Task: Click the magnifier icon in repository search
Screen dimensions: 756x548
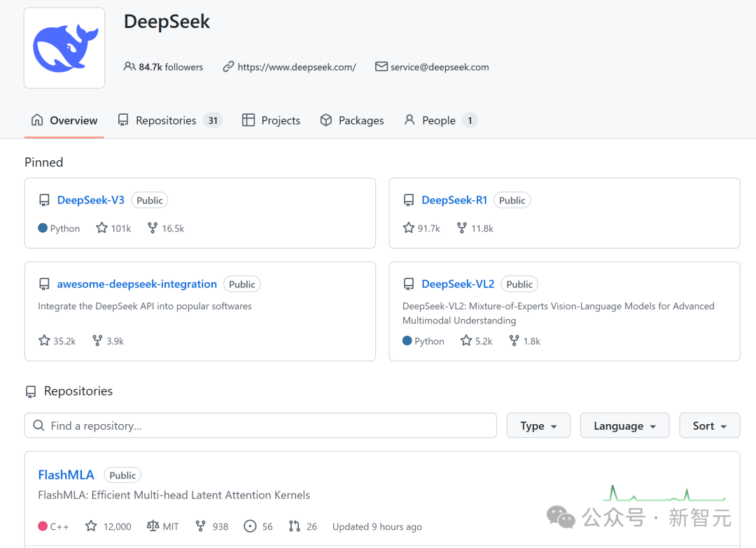Action: pos(39,426)
